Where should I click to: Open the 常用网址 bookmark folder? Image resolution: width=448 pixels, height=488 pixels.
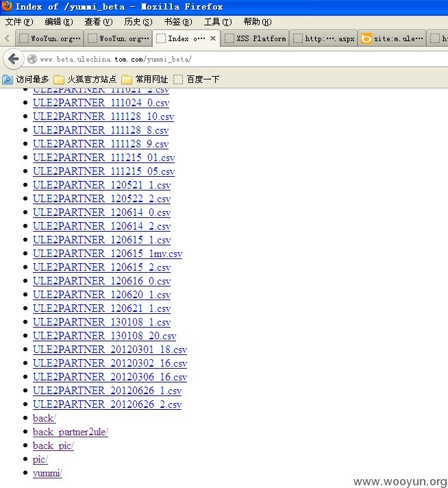click(145, 80)
